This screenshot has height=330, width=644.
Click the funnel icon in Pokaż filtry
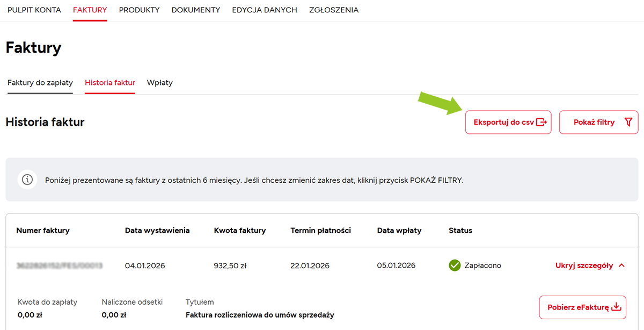[x=628, y=123]
